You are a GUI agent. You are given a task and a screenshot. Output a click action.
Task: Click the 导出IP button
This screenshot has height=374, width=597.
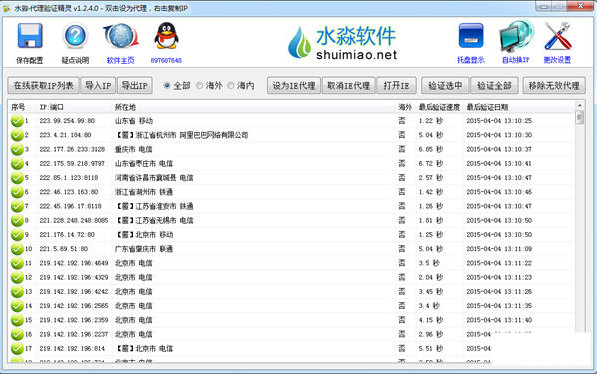pyautogui.click(x=135, y=86)
